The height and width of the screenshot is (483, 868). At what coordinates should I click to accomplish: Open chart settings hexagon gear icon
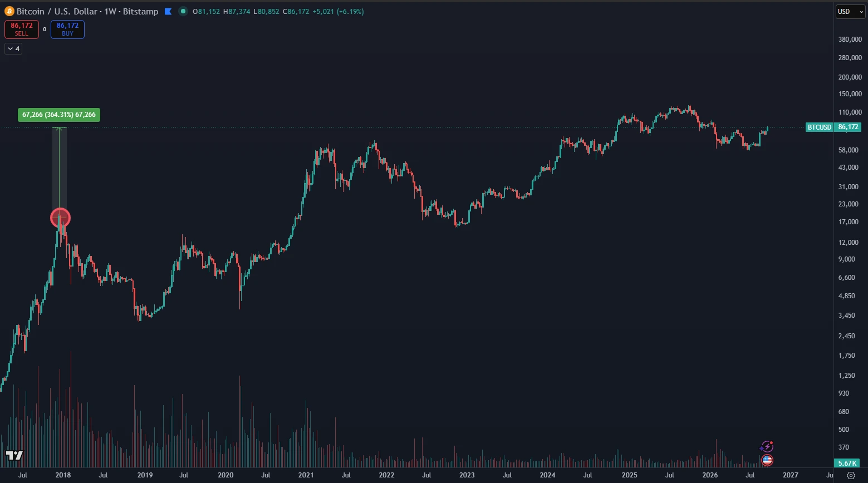[x=850, y=475]
